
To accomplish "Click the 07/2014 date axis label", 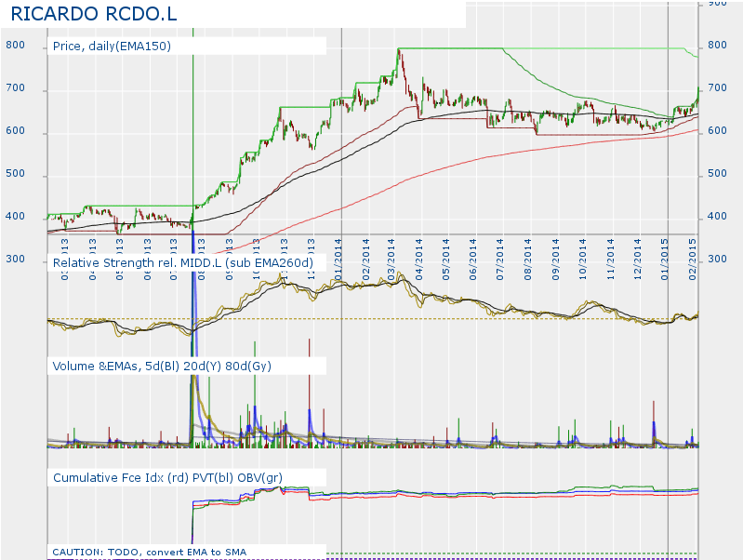I will [500, 260].
